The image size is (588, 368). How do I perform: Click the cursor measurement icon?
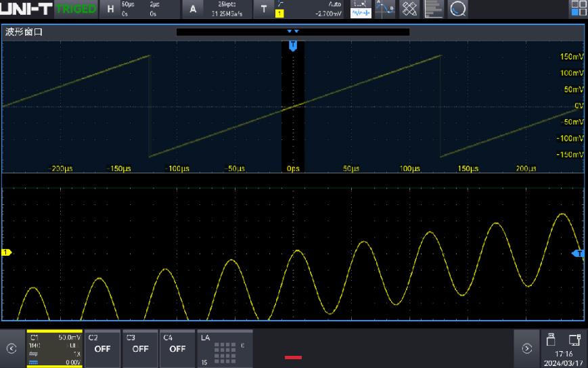point(386,8)
